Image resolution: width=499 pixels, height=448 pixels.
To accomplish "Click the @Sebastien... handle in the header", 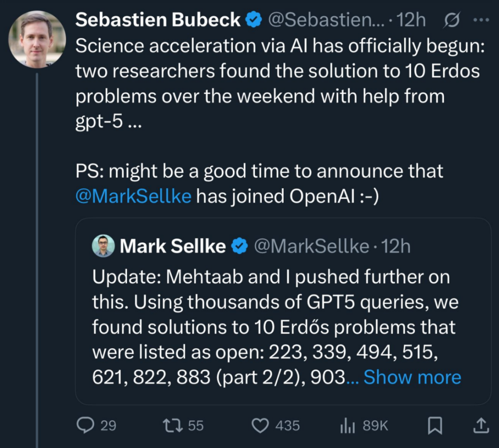I will pos(323,20).
